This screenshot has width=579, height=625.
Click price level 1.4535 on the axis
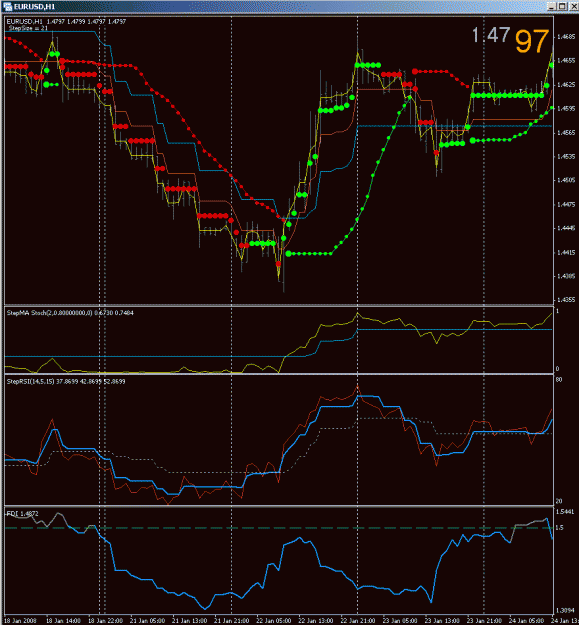565,156
